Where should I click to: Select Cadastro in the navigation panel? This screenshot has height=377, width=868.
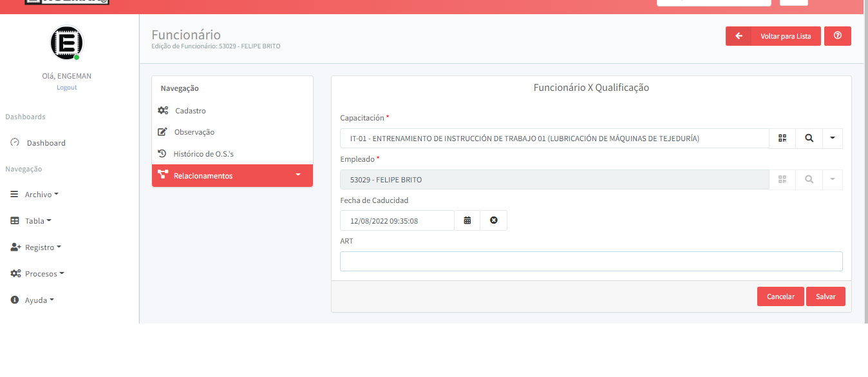190,111
